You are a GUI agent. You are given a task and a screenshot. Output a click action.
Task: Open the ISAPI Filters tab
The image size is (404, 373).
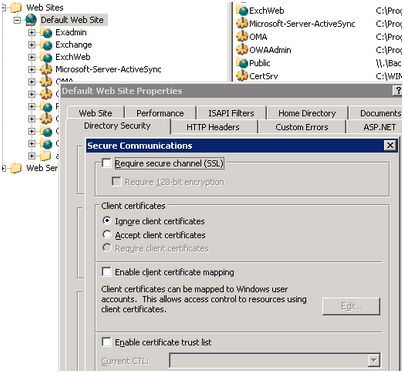pyautogui.click(x=231, y=113)
